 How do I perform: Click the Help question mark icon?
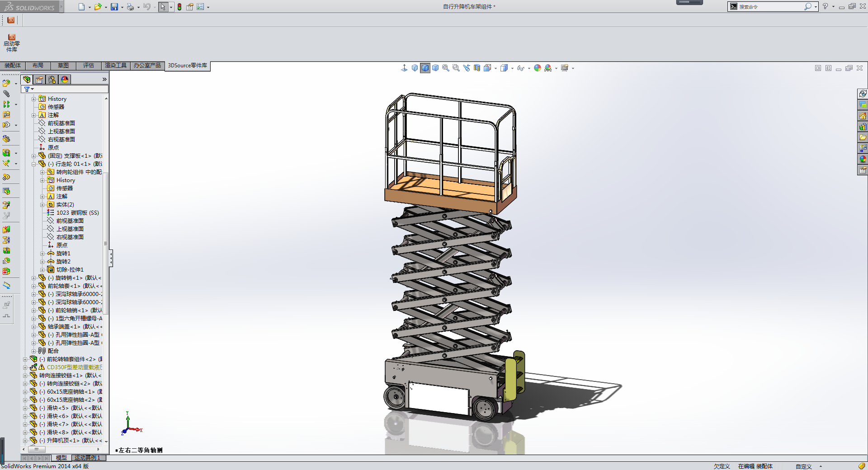pyautogui.click(x=825, y=6)
